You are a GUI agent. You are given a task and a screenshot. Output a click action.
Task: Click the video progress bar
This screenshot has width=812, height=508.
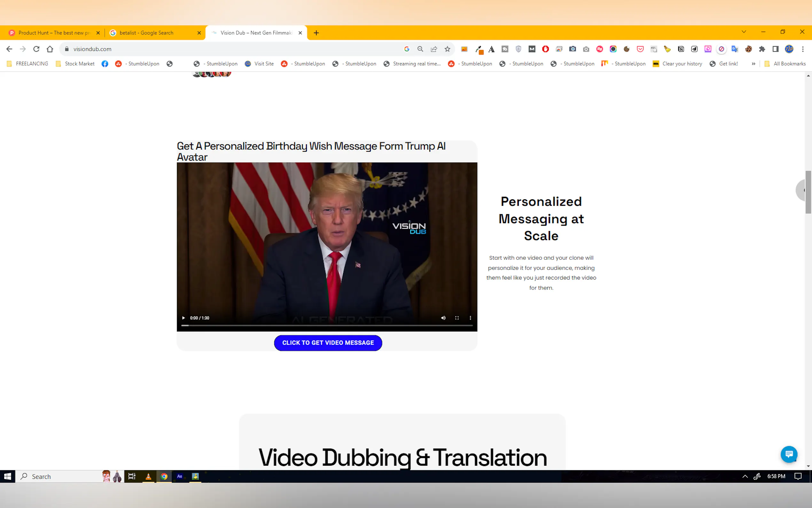tap(327, 325)
